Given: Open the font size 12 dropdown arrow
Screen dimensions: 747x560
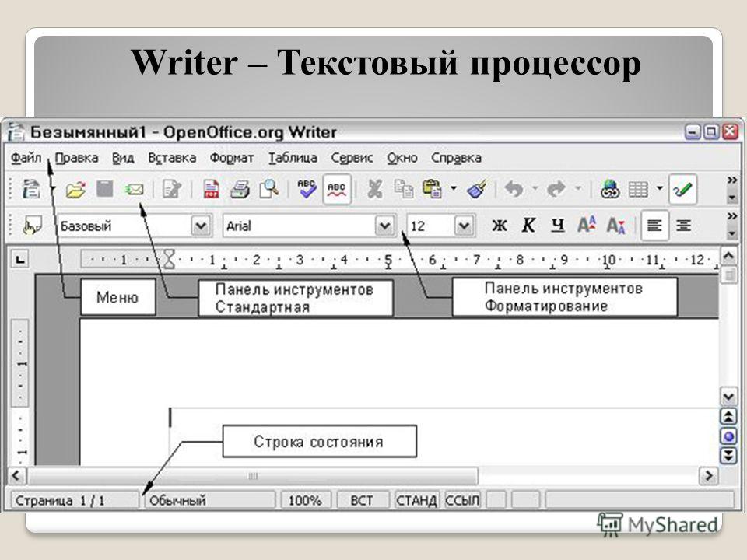Looking at the screenshot, I should (x=464, y=226).
